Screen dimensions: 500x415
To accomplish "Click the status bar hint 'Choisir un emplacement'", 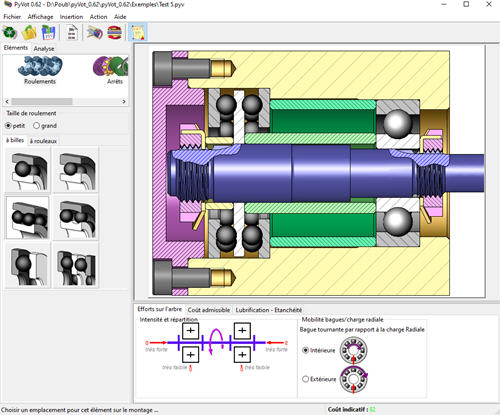I will (80, 410).
